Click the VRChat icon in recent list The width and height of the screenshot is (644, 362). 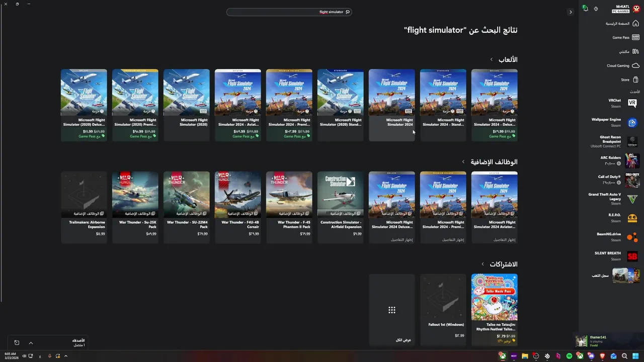(632, 103)
